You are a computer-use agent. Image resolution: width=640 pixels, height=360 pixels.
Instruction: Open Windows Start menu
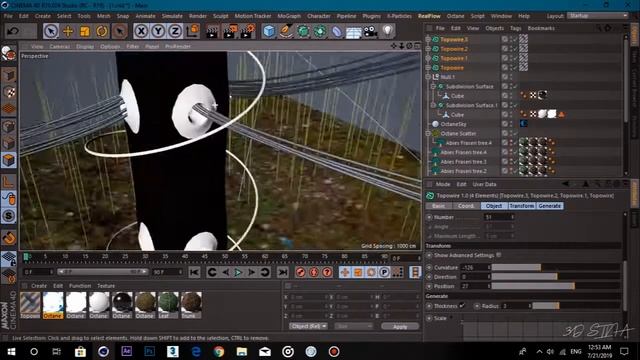(x=11, y=351)
